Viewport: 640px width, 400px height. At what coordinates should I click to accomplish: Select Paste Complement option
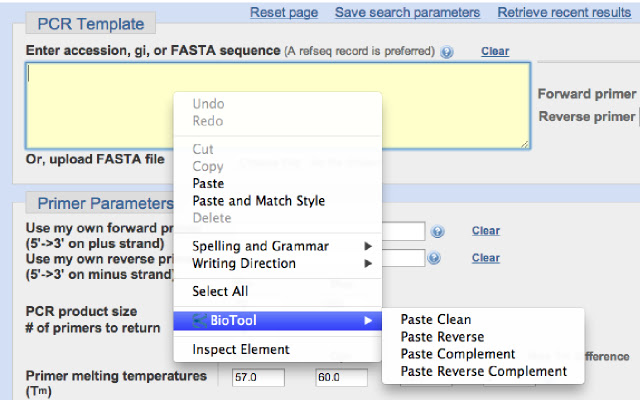(x=458, y=354)
